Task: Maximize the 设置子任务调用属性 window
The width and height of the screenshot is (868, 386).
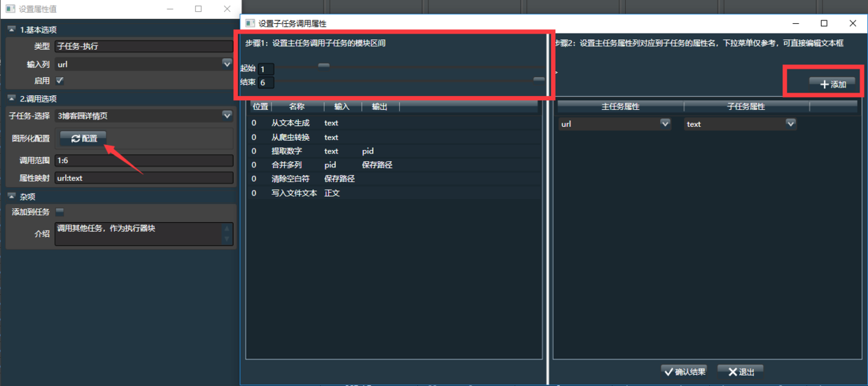Action: pos(824,23)
